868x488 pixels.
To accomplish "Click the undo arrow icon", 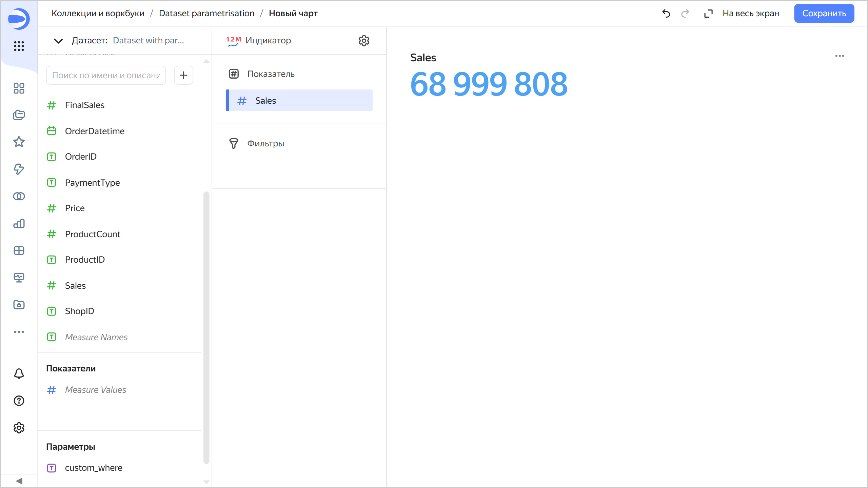I will pos(666,14).
